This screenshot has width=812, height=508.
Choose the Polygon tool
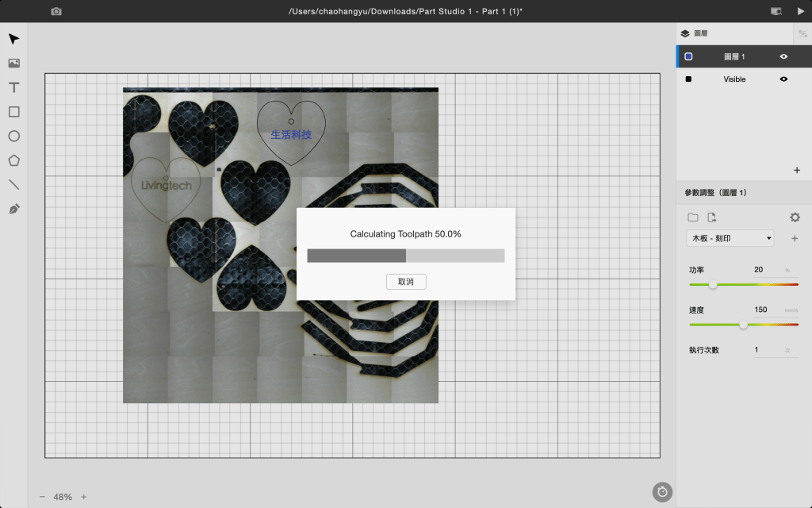13,160
